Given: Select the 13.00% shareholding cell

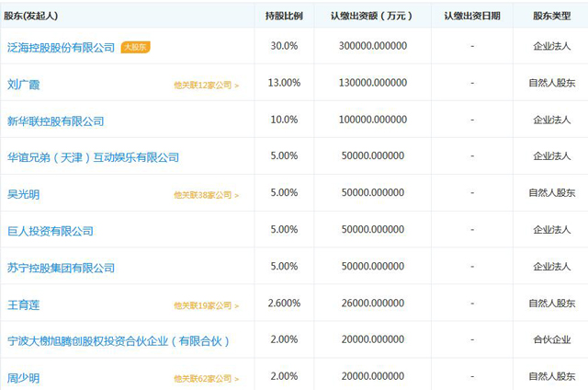Looking at the screenshot, I should pos(284,83).
